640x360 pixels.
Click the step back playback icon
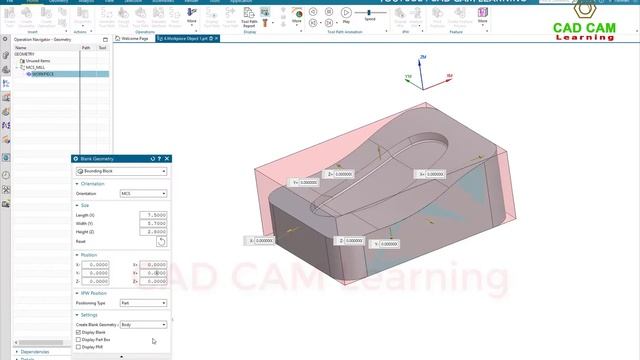[313, 12]
